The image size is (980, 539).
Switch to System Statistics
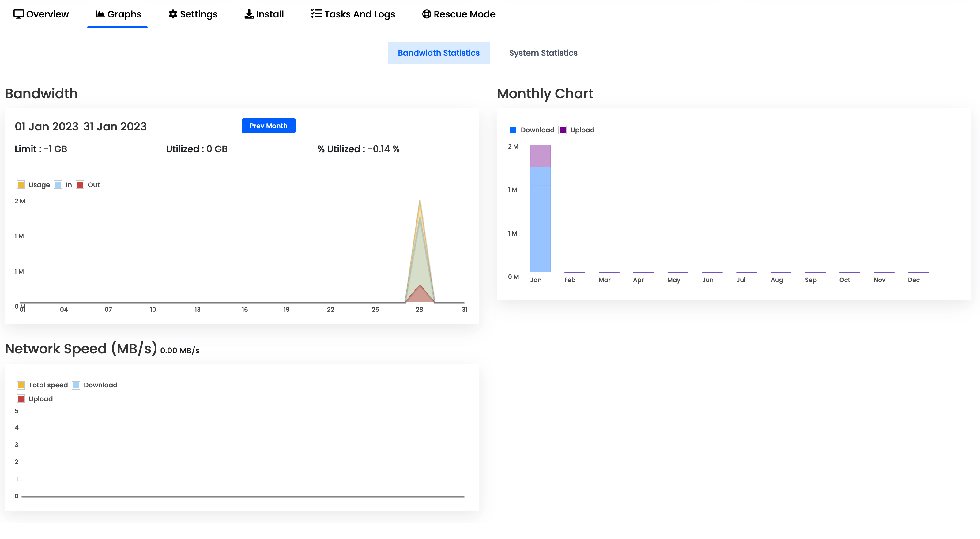pos(543,53)
